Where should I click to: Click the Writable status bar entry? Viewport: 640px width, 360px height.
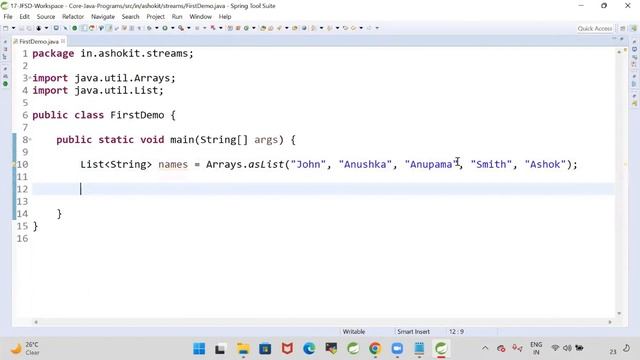[x=354, y=332]
